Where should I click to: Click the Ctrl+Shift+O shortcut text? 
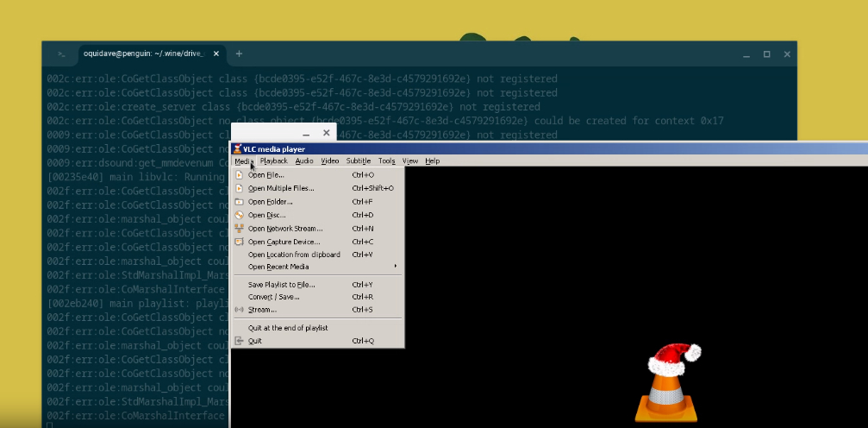(372, 188)
